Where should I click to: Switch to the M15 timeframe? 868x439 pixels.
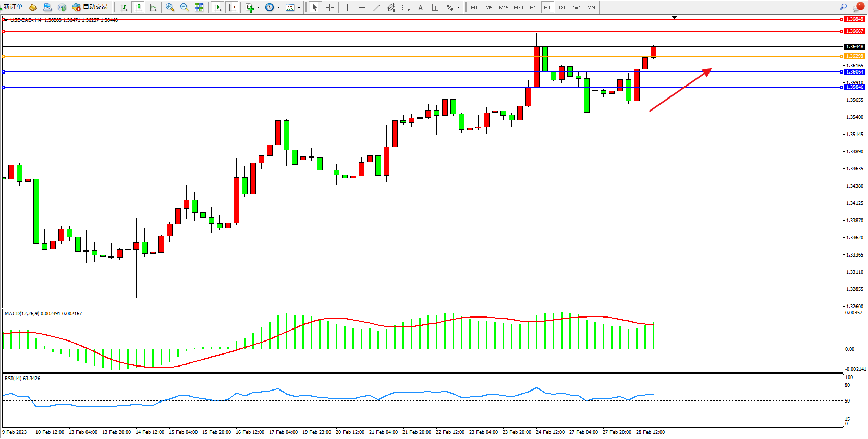pyautogui.click(x=503, y=7)
